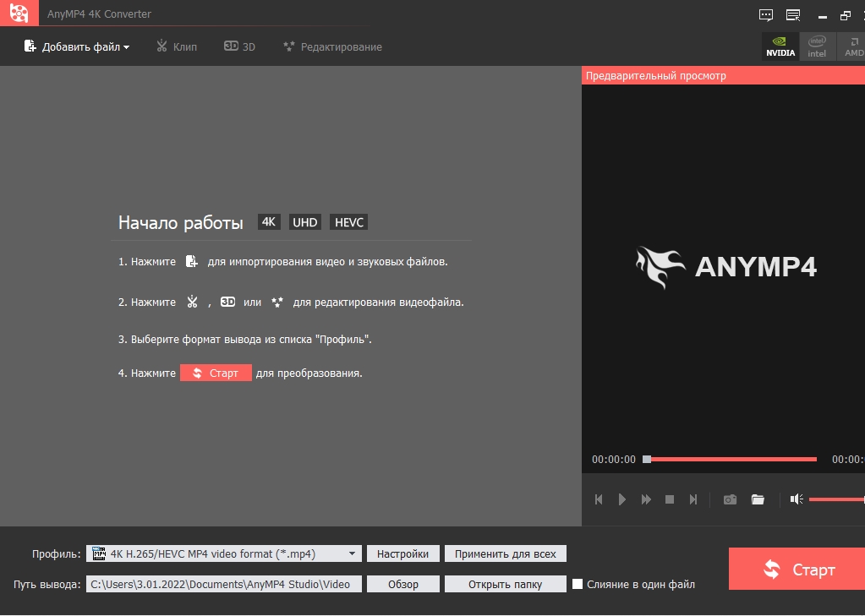Click the stop playback button

click(670, 499)
